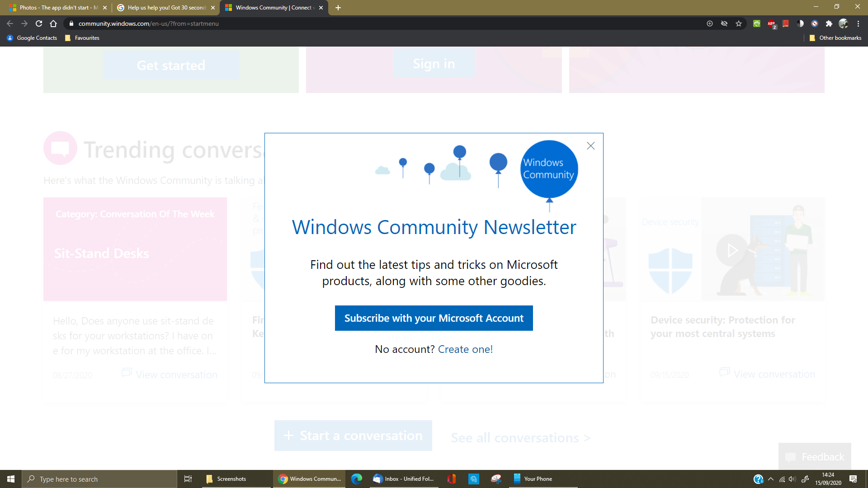Screen dimensions: 868x488
Task: Click Subscribe with your Microsoft Account
Action: click(434, 318)
